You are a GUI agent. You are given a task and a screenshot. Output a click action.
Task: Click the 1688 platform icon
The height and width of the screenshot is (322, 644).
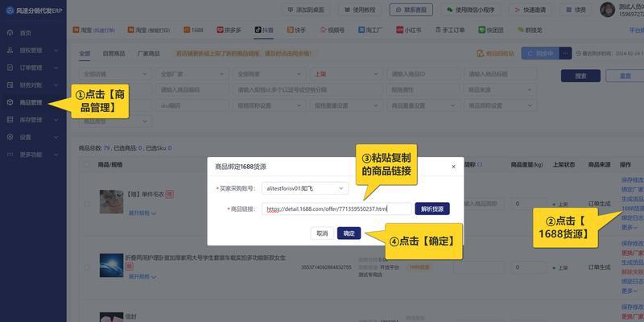pos(187,30)
